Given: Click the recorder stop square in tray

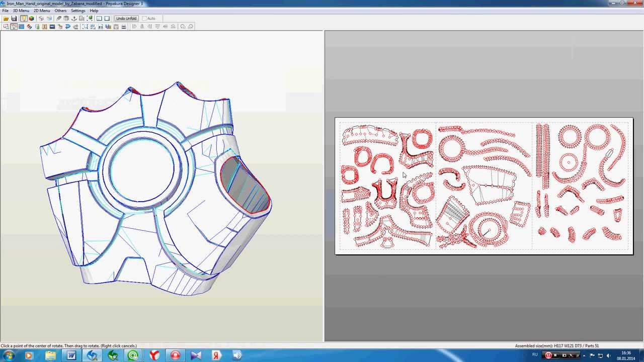Looking at the screenshot, I should tap(555, 355).
